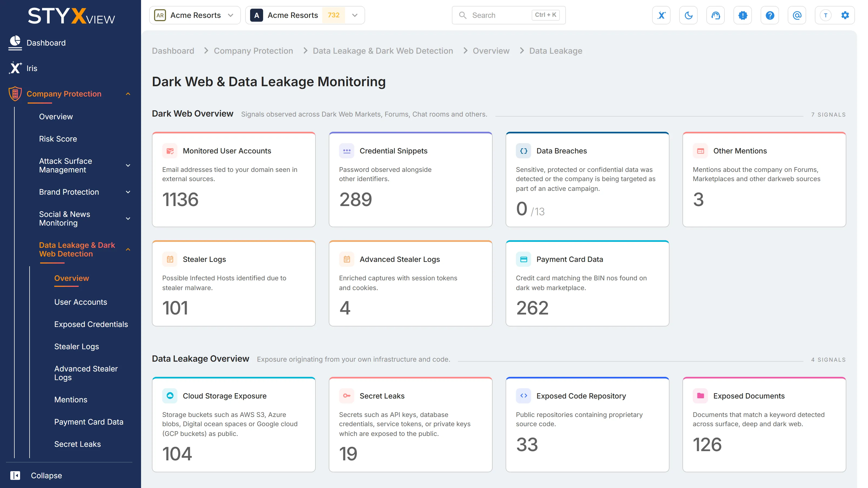Focus the Search input field
The image size is (868, 488).
click(x=509, y=15)
